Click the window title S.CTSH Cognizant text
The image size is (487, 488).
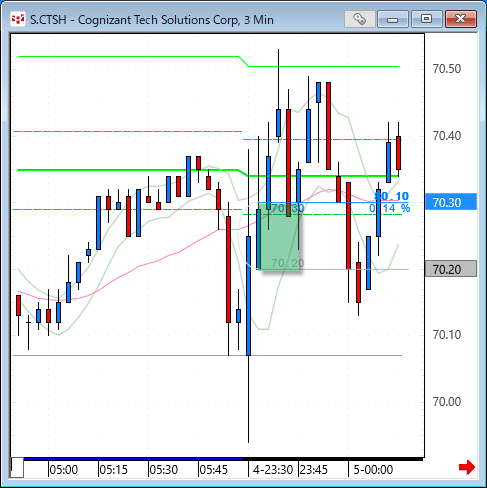[x=152, y=20]
